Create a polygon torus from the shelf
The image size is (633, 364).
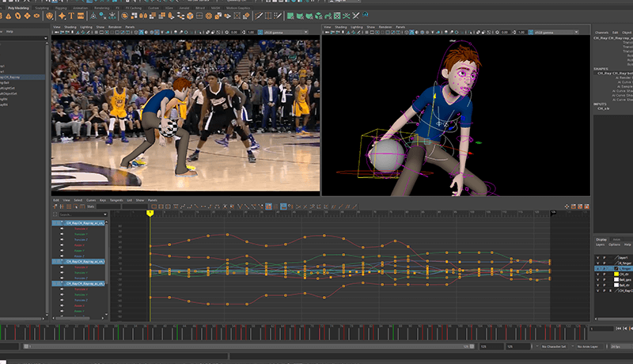pos(17,16)
